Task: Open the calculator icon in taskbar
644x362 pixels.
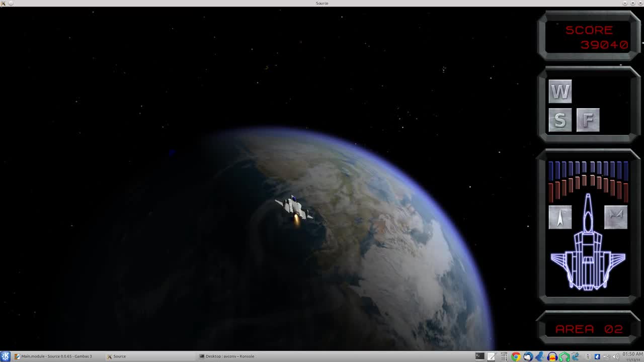Action: pos(504,356)
